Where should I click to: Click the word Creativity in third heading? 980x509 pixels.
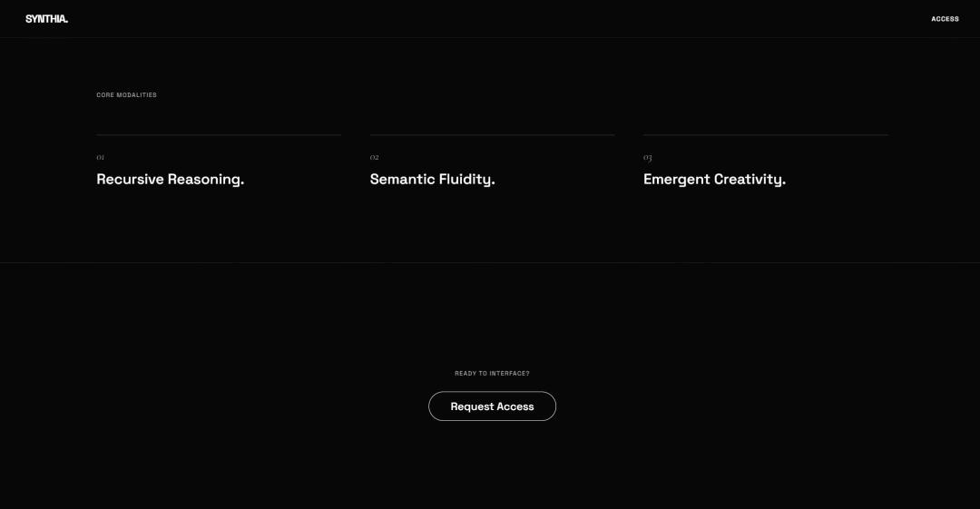[748, 180]
